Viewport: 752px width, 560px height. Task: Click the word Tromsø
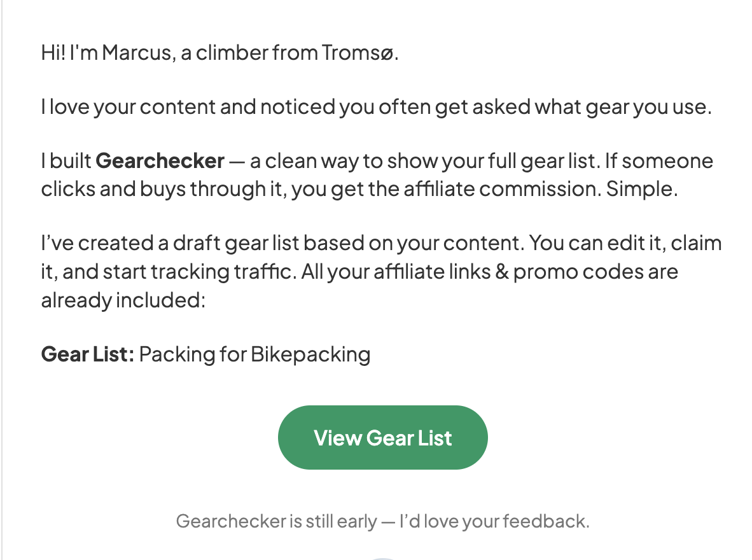point(360,52)
